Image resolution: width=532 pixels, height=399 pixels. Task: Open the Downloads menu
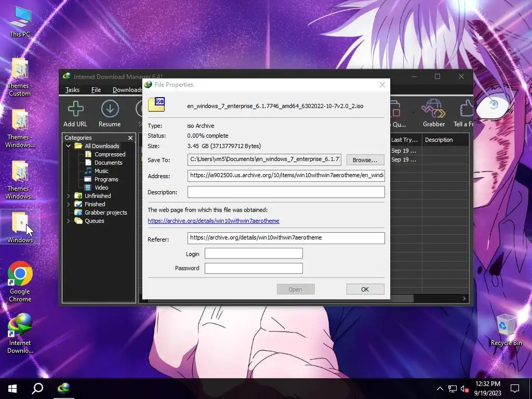(x=127, y=89)
